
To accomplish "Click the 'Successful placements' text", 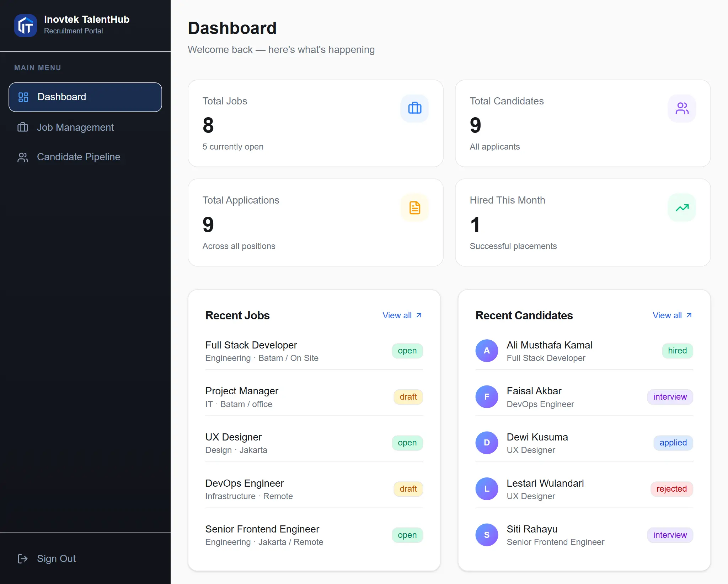I will (513, 246).
